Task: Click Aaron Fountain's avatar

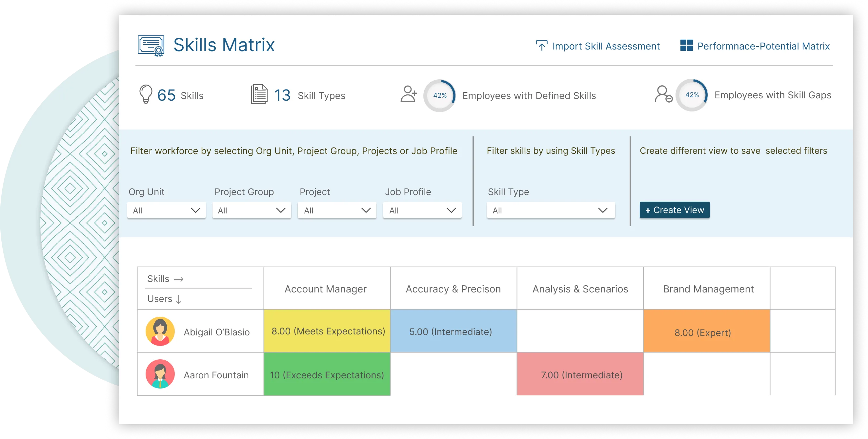Action: click(x=160, y=374)
